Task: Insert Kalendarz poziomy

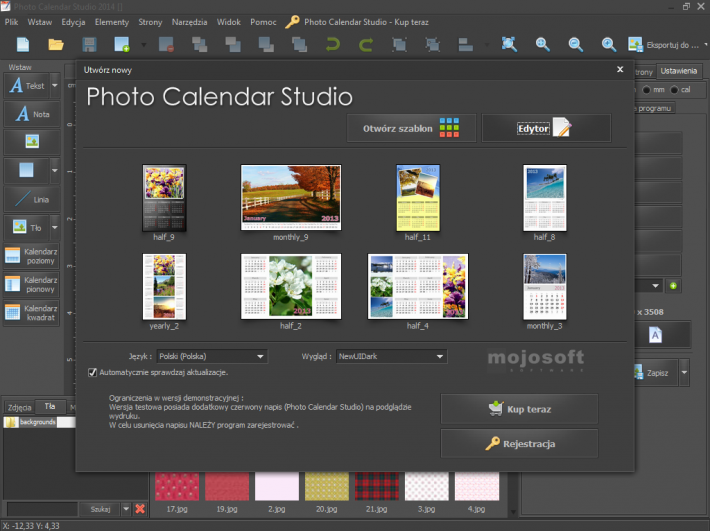Action: tap(32, 256)
